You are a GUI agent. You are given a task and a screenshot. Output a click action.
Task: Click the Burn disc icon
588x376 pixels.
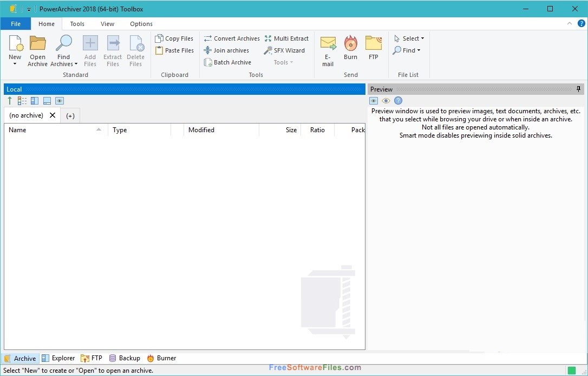point(351,43)
